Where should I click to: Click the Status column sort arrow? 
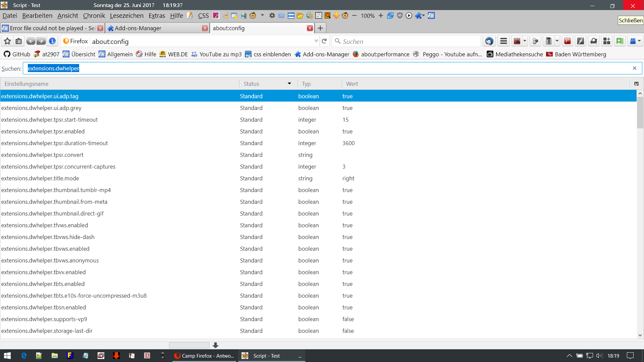[x=289, y=84]
